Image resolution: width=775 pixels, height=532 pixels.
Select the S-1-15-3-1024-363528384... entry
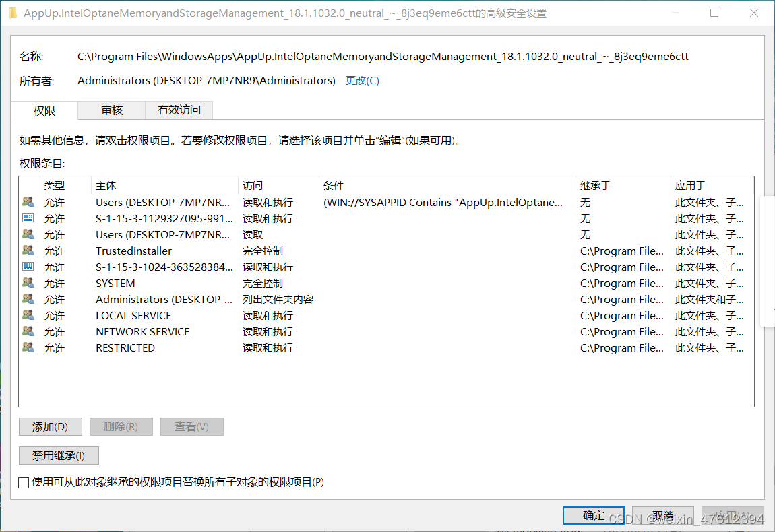click(x=386, y=267)
